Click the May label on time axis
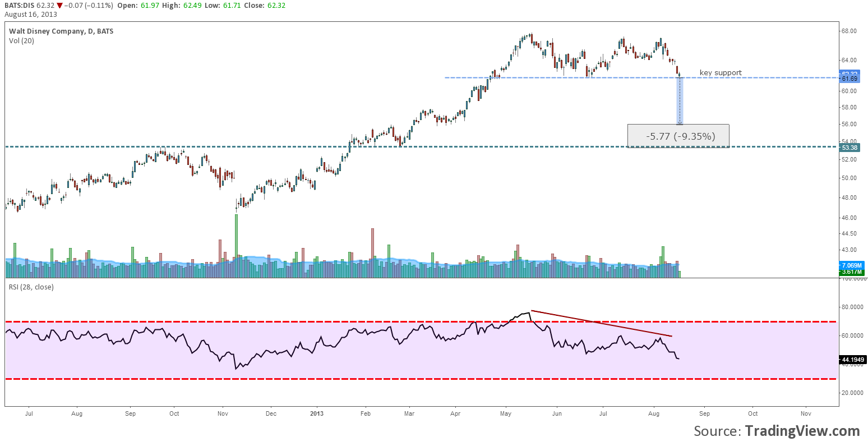The height and width of the screenshot is (446, 868). pyautogui.click(x=506, y=413)
